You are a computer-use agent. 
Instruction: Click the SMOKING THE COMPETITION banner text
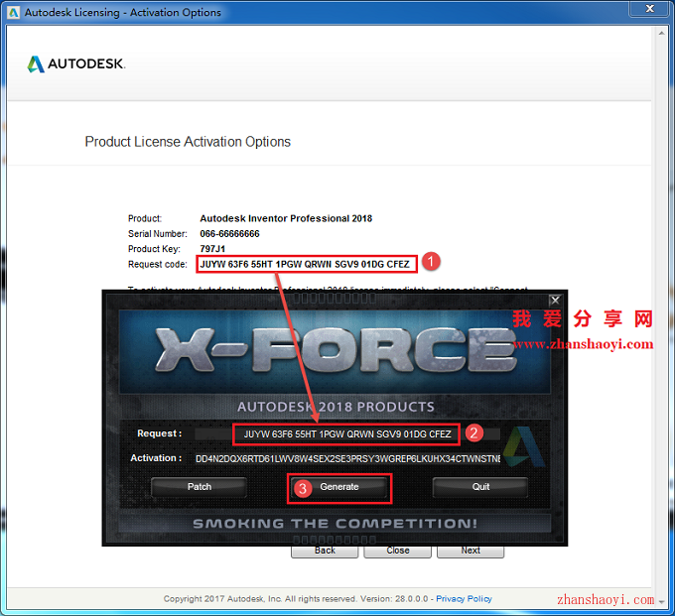(335, 524)
